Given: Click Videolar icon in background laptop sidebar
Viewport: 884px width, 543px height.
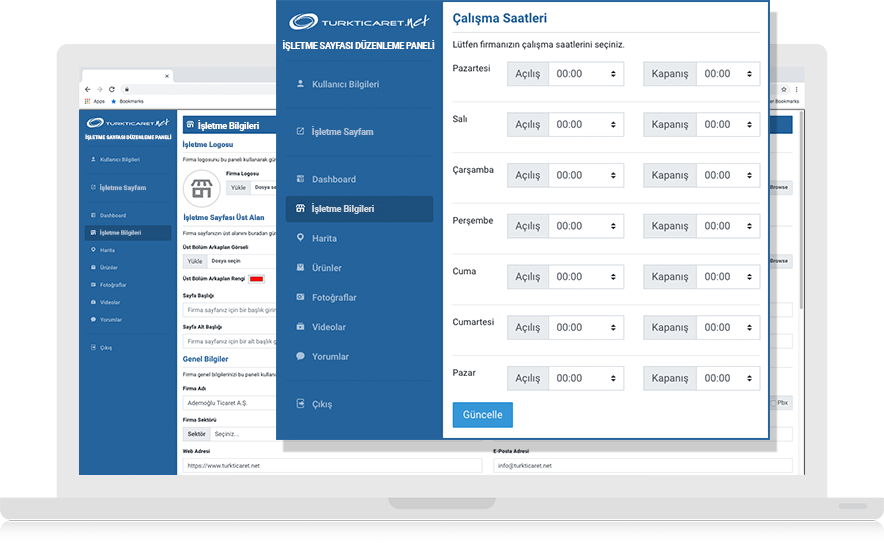Looking at the screenshot, I should click(x=93, y=302).
